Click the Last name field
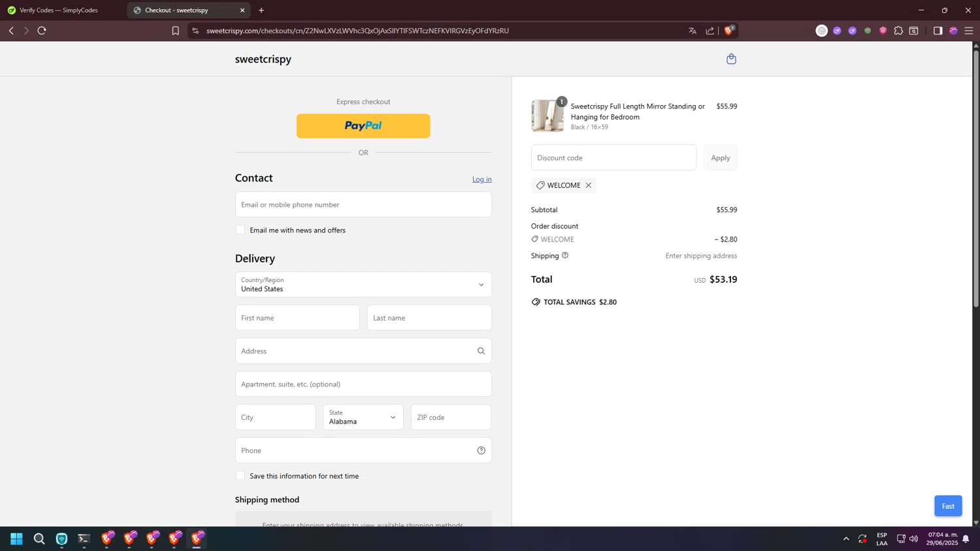980x551 pixels. (429, 318)
